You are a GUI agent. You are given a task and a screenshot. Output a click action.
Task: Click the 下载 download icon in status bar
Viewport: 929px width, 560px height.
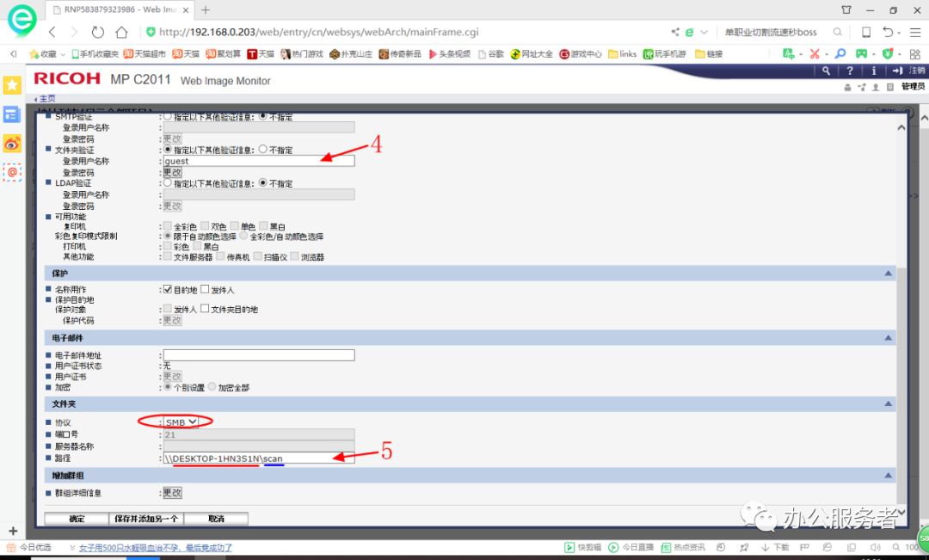775,548
